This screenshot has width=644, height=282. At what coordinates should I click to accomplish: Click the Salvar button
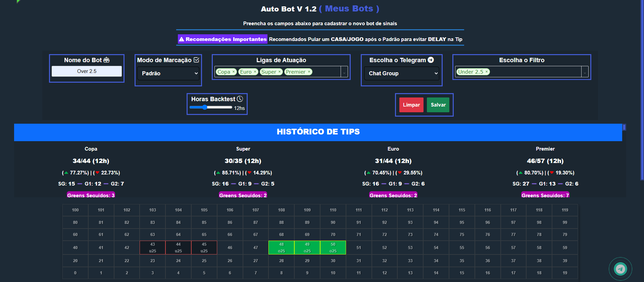438,105
